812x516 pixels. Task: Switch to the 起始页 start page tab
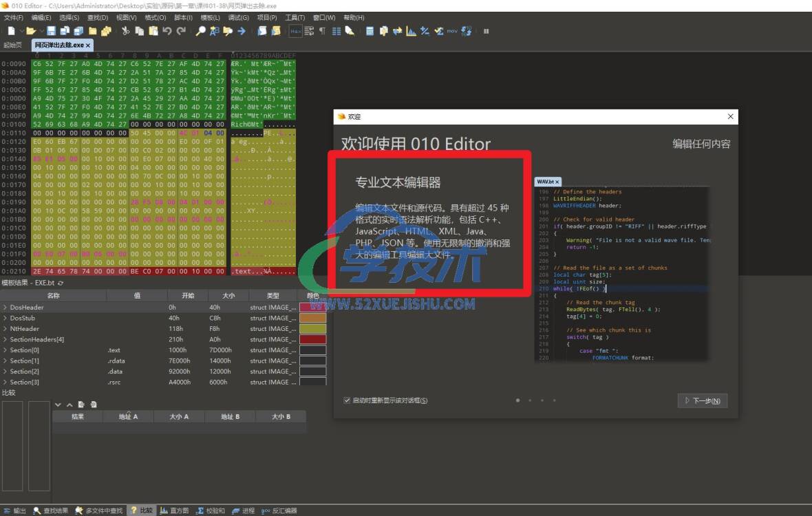13,45
